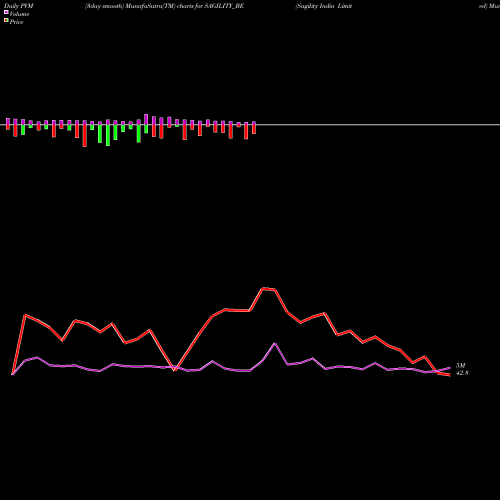The image size is (500, 500).
Task: Click the '42.8' price value label
Action: tap(462, 373)
